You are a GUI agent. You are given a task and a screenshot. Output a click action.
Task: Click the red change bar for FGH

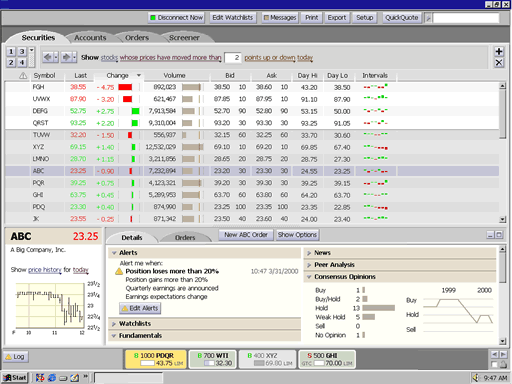tap(125, 87)
